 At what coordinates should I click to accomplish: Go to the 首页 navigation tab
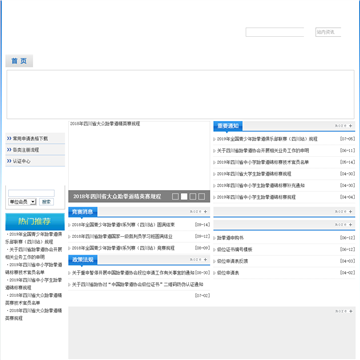[x=19, y=61]
